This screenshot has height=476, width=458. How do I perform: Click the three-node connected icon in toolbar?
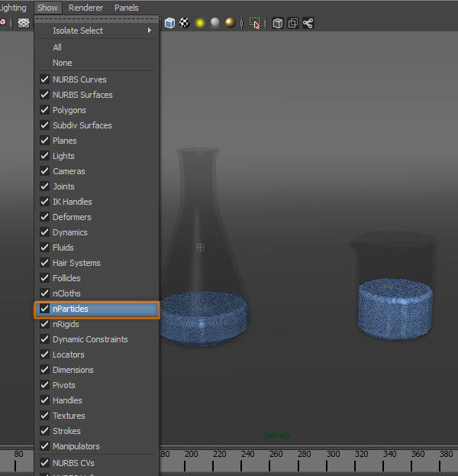pos(308,23)
